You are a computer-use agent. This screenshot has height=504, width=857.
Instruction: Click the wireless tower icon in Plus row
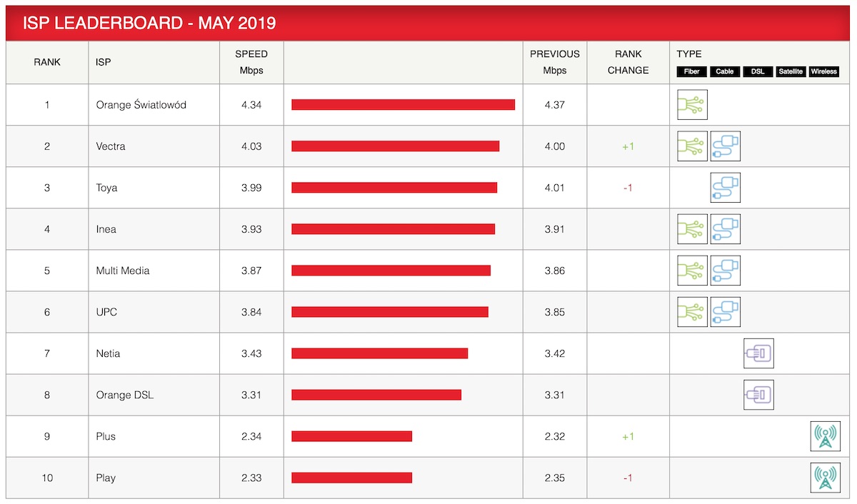(826, 436)
